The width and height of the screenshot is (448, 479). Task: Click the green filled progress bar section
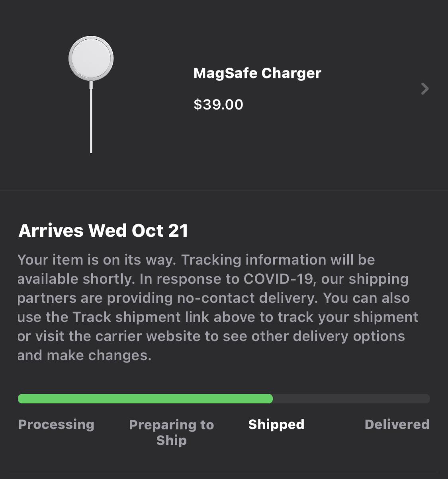click(x=145, y=399)
